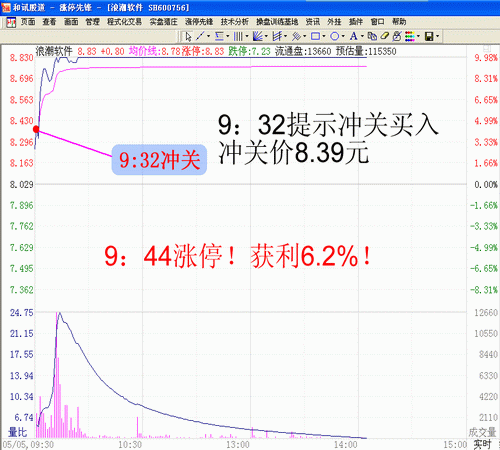
Task: Click the save floppy disk icon
Action: pyautogui.click(x=429, y=36)
